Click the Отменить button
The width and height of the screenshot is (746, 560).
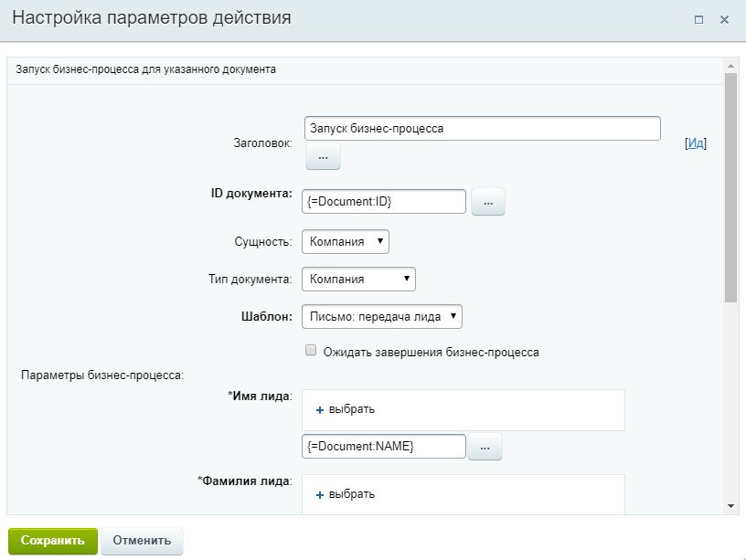point(142,541)
